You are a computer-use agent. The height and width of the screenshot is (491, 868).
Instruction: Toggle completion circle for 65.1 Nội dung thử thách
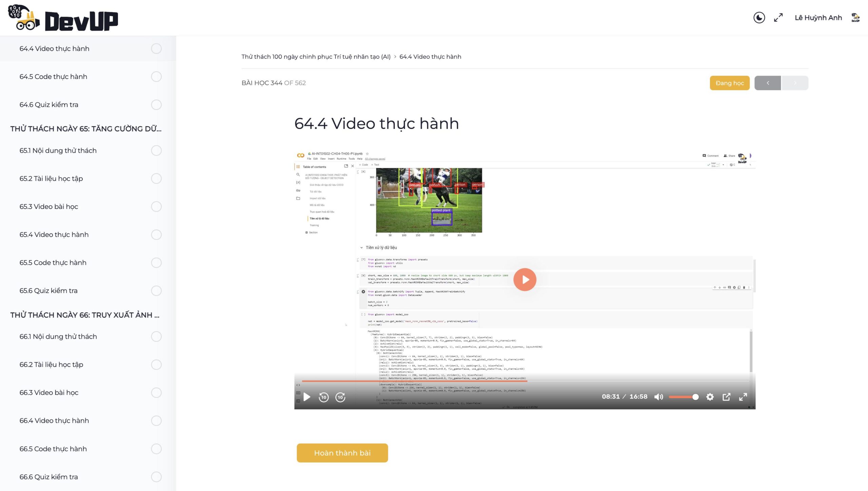click(156, 151)
